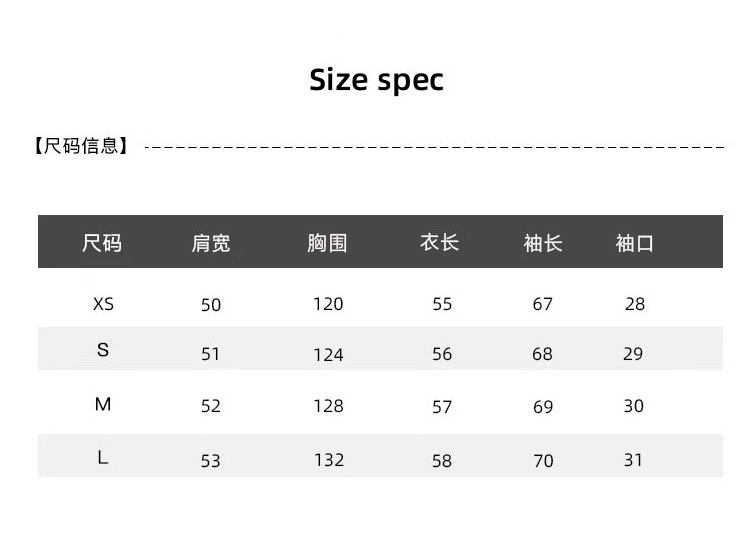Viewport: 750px width, 555px height.
Task: Select the M size row label
Action: [x=103, y=405]
